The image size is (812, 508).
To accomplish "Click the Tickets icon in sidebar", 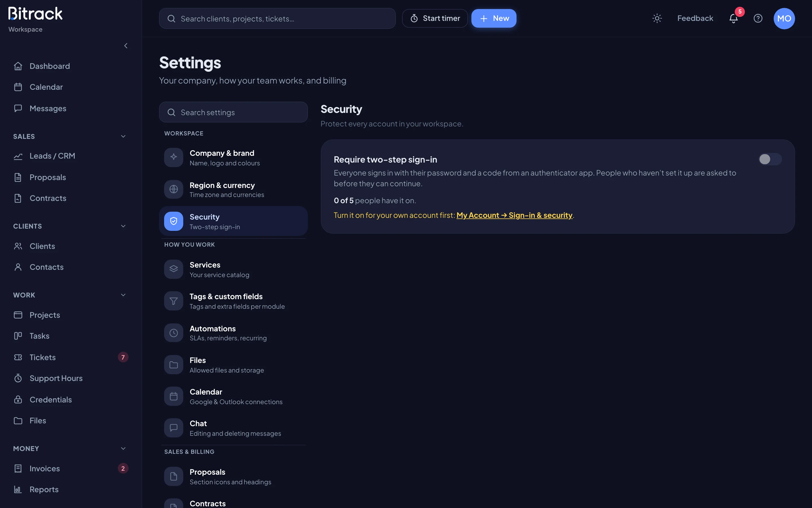I will (x=18, y=357).
